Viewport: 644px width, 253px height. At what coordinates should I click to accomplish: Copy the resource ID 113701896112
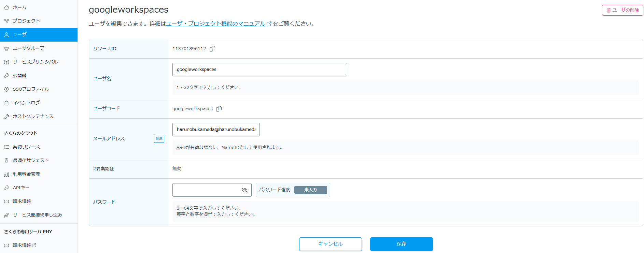pyautogui.click(x=212, y=49)
